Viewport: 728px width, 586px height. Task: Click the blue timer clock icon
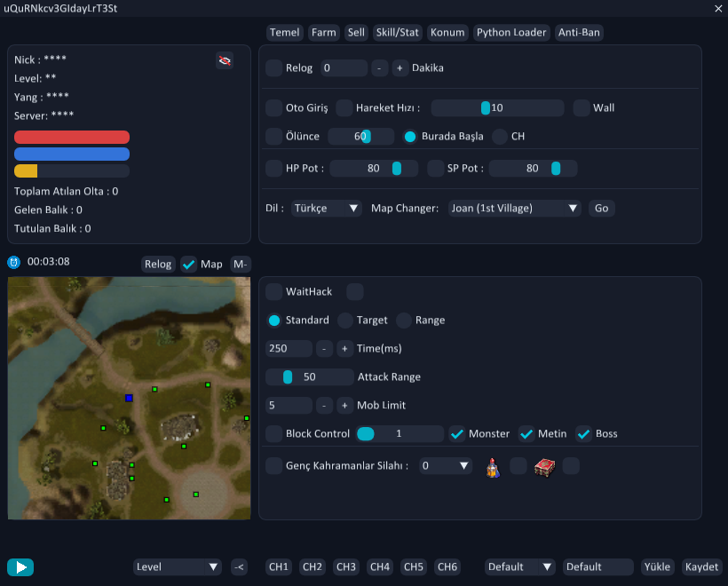[x=14, y=262]
